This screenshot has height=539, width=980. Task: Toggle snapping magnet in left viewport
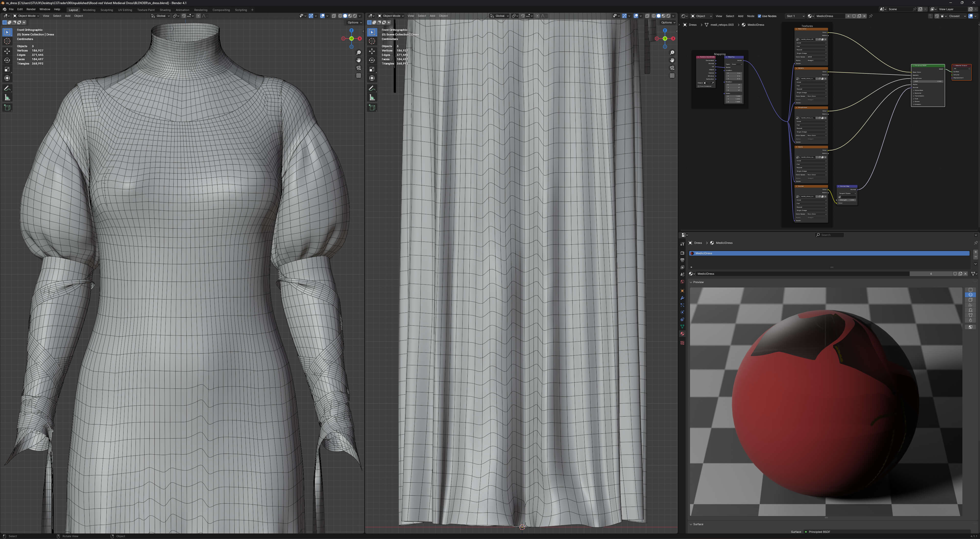pyautogui.click(x=184, y=16)
